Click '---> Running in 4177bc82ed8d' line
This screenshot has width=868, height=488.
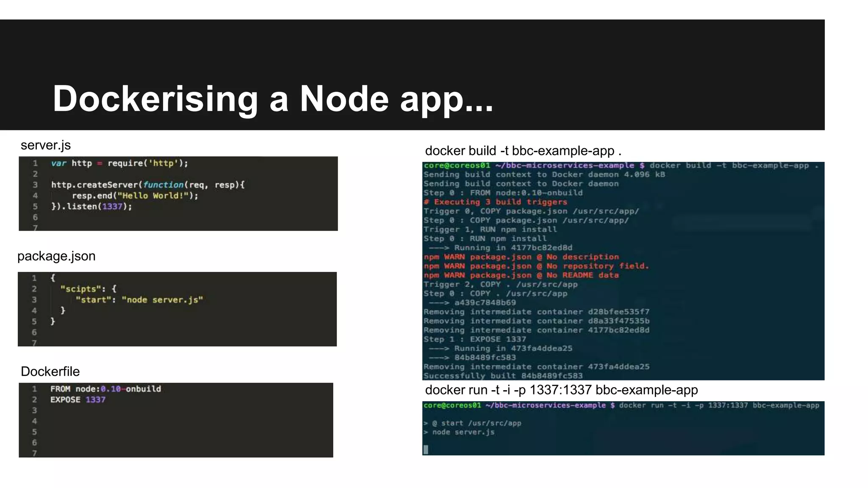pyautogui.click(x=501, y=248)
